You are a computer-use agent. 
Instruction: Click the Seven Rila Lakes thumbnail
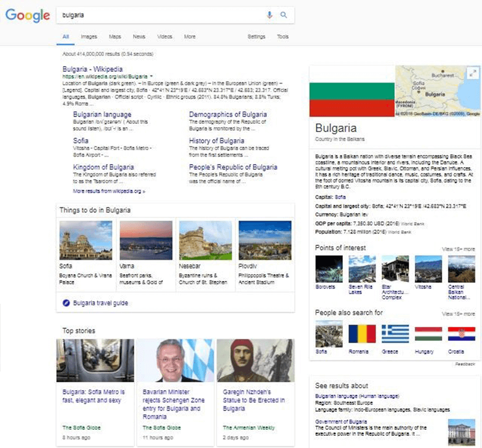coord(362,269)
